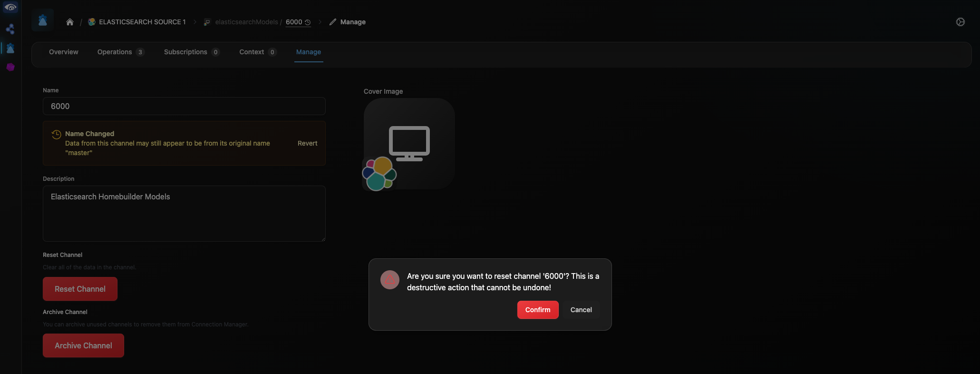Switch to the Overview tab

64,52
